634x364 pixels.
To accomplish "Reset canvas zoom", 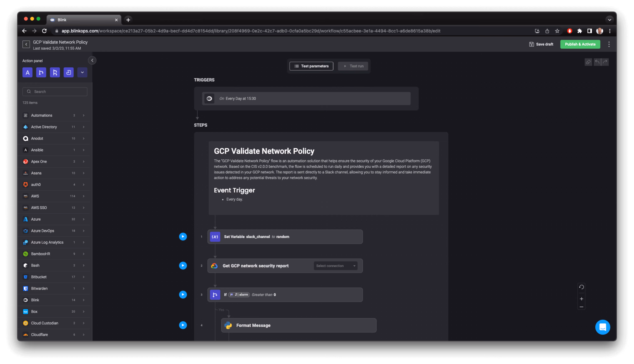I will tap(582, 287).
